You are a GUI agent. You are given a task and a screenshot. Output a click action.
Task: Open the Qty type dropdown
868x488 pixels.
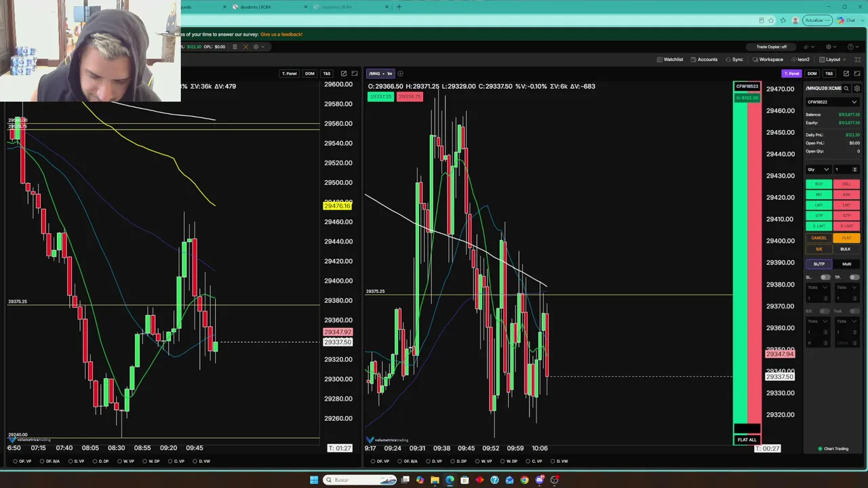pyautogui.click(x=818, y=169)
